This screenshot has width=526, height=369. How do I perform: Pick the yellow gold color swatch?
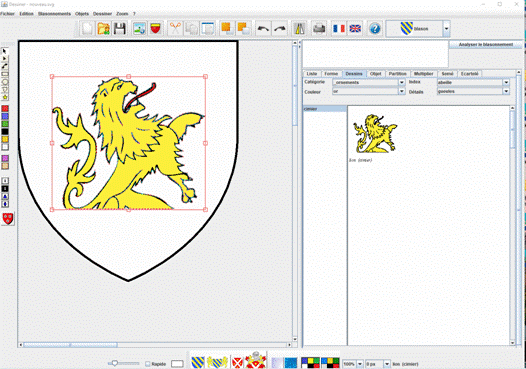tap(5, 140)
